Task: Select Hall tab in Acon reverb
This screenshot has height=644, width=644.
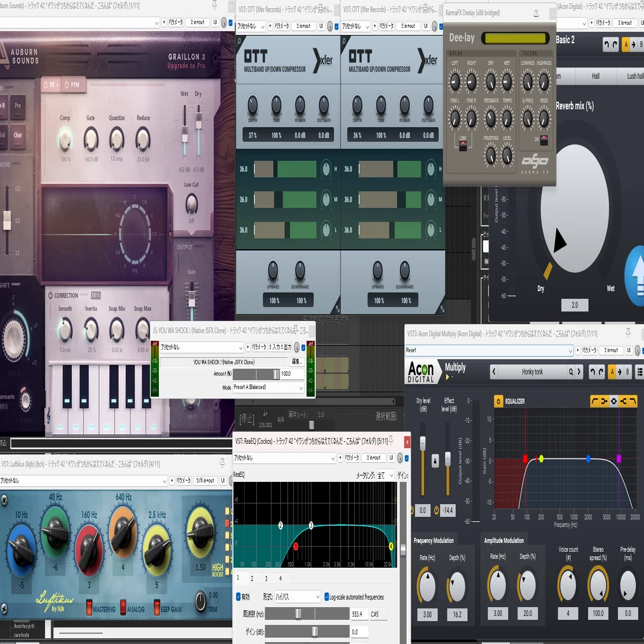Action: coord(596,76)
